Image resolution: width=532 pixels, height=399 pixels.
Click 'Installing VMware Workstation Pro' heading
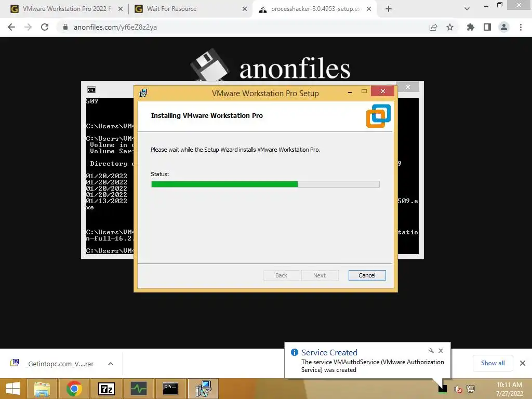(207, 116)
